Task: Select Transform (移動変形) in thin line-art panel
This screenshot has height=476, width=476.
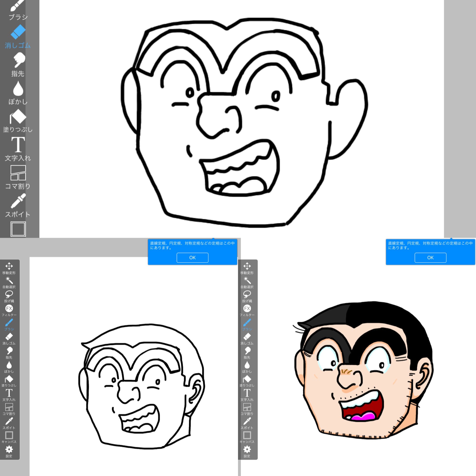Action: click(9, 268)
